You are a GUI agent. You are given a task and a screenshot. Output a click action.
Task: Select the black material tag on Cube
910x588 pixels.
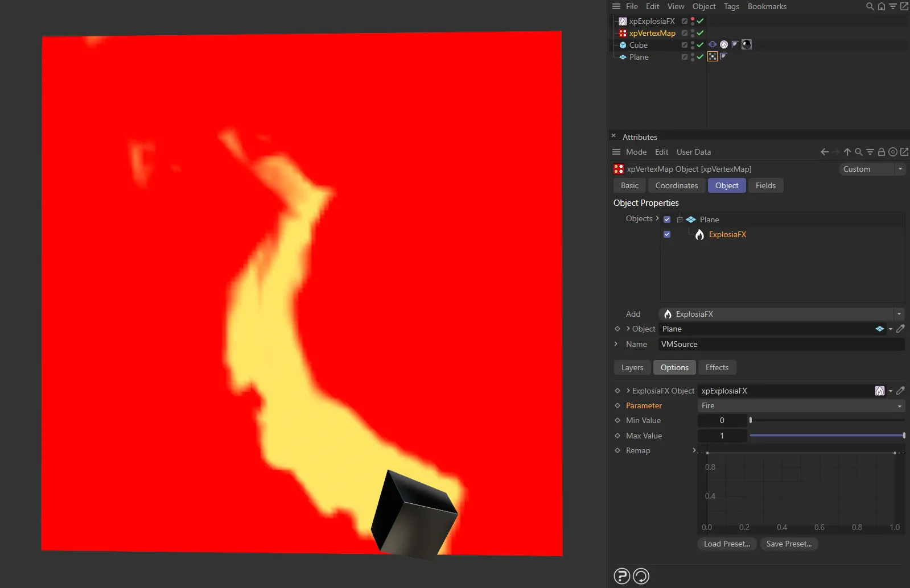tap(747, 44)
